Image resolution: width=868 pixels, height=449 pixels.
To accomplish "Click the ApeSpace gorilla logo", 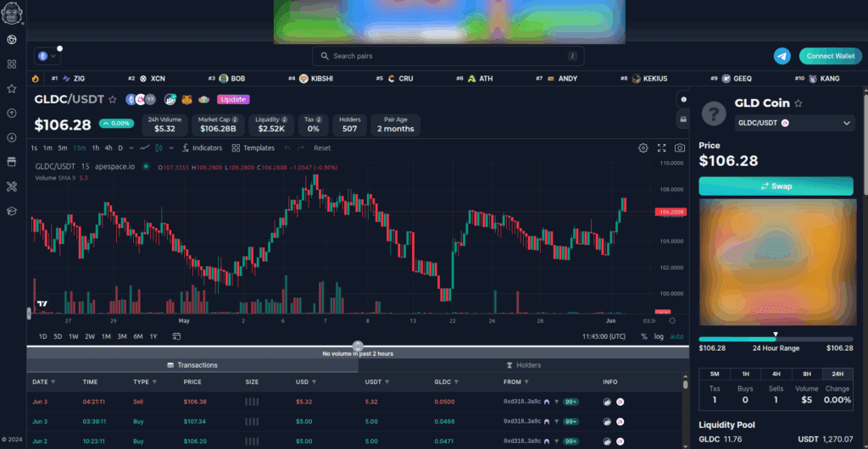I will 12,12.
